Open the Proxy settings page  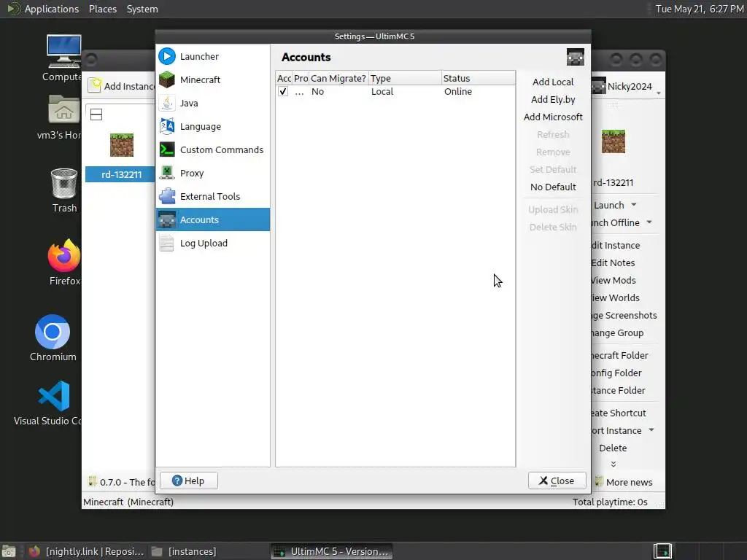coord(212,173)
